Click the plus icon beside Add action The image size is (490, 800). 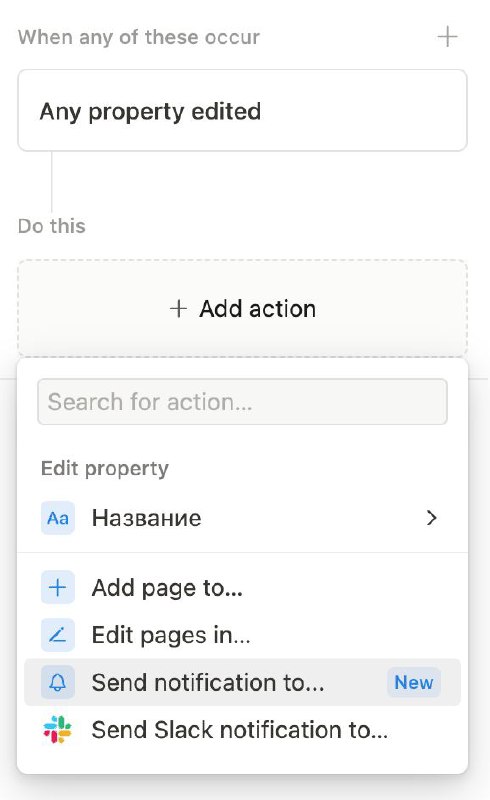pyautogui.click(x=178, y=309)
